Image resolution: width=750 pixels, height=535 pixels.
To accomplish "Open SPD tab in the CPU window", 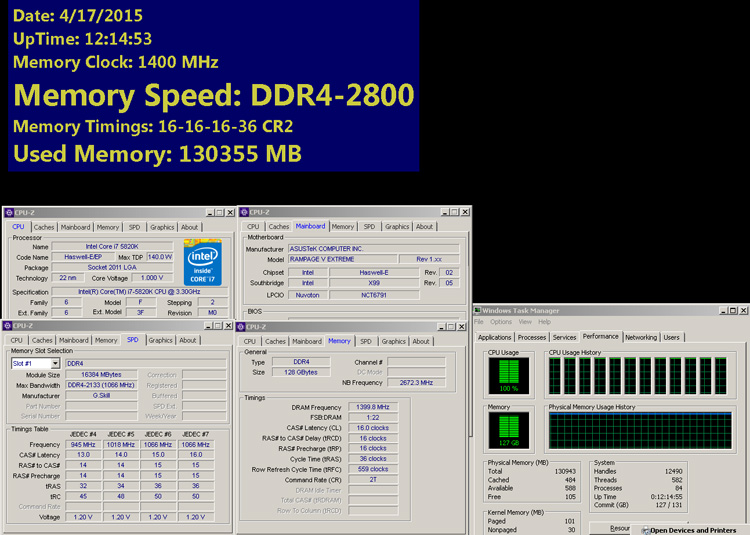I will (x=134, y=227).
